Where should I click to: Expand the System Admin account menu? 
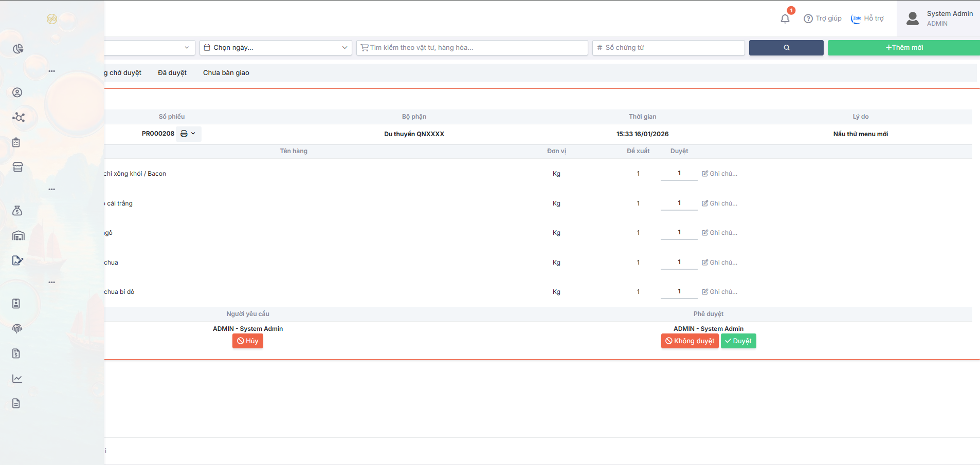tap(939, 18)
